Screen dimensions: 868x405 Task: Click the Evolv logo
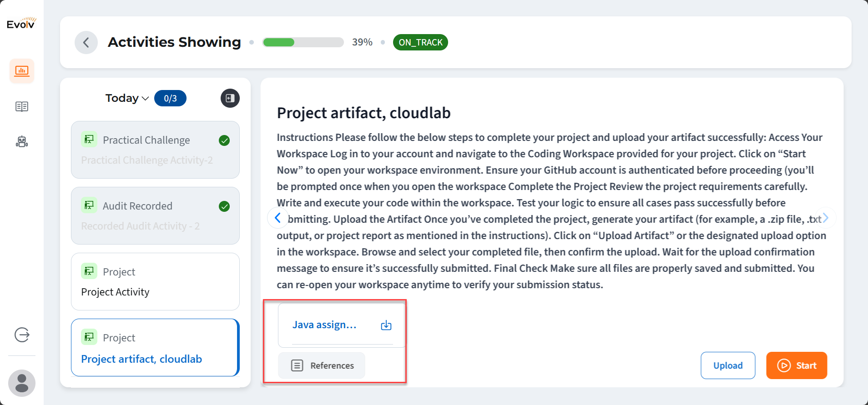tap(21, 23)
